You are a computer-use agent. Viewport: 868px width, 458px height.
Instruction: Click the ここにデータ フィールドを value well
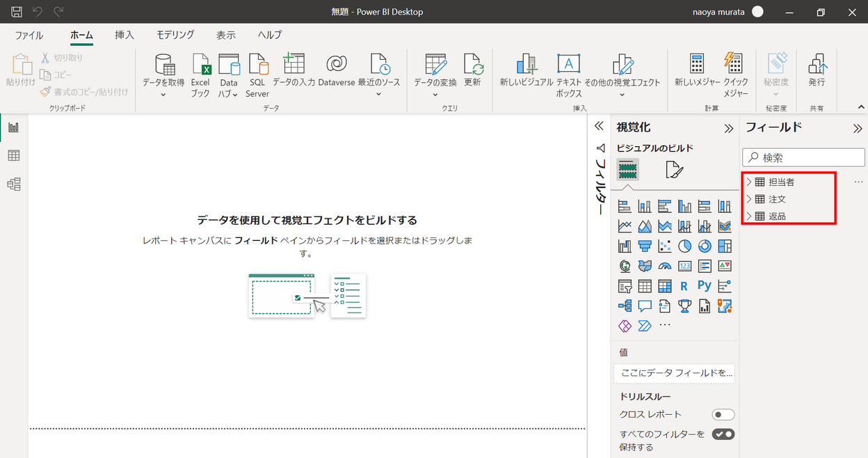[674, 373]
